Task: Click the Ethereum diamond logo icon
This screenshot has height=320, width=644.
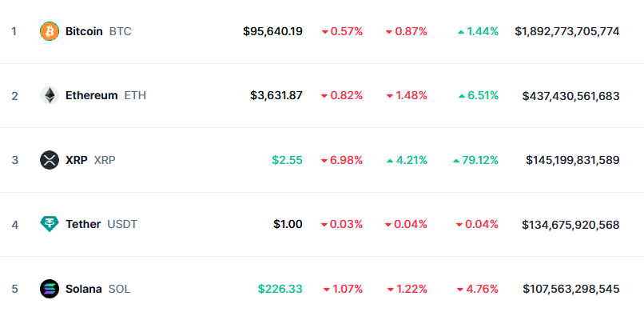Action: [50, 96]
